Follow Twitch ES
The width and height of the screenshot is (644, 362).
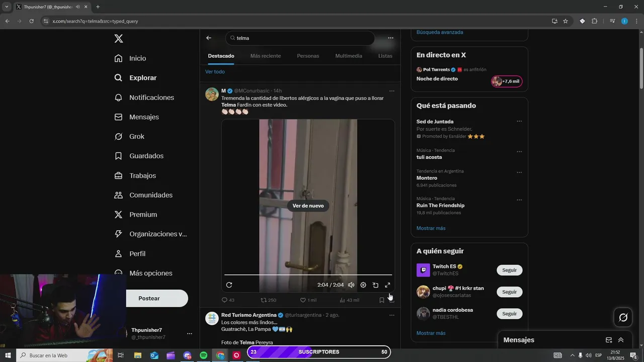click(510, 270)
